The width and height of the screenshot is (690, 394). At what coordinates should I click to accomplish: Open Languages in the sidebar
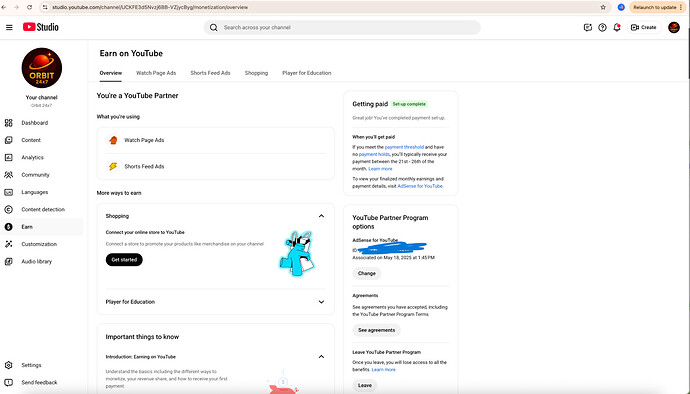pos(42,192)
